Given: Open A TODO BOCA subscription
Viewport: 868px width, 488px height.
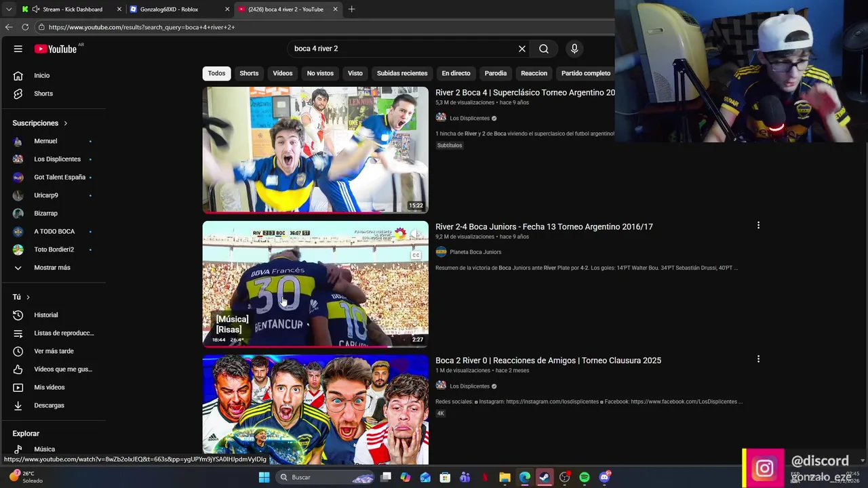Looking at the screenshot, I should (x=53, y=231).
